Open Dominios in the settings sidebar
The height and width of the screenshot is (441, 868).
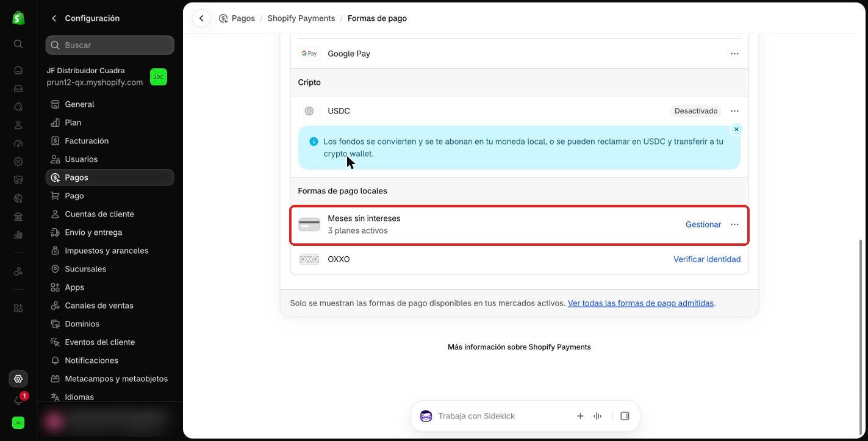click(x=110, y=324)
